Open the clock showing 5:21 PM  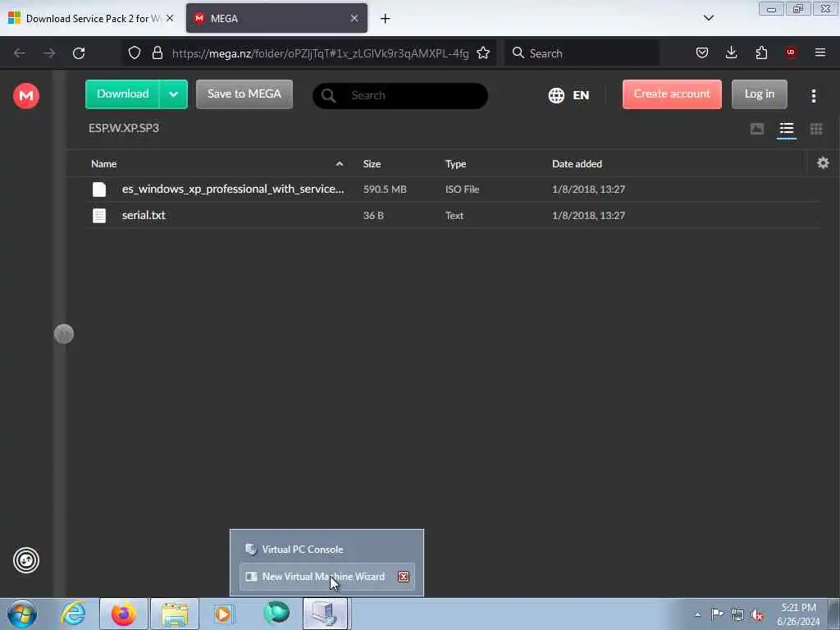click(x=798, y=614)
